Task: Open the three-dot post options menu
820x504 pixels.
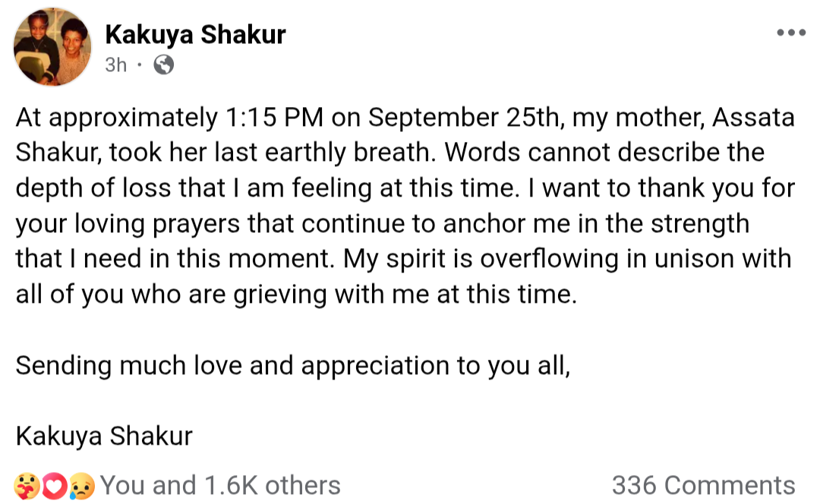Action: pos(790,33)
